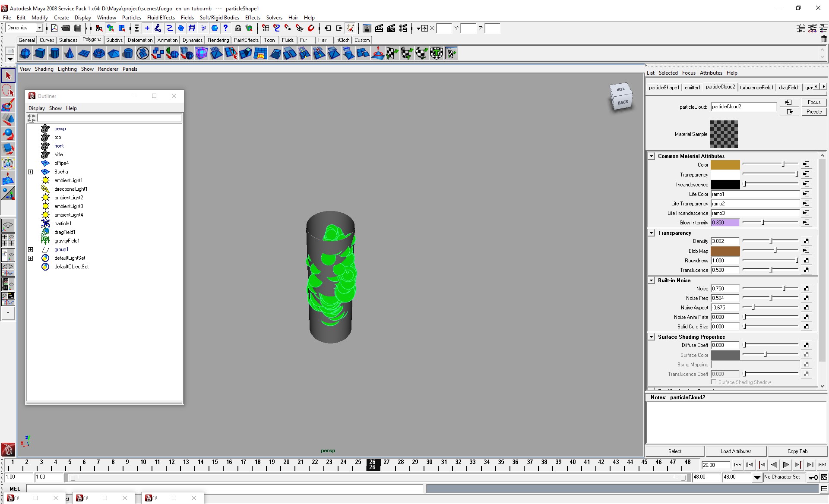The image size is (829, 504).
Task: Click the Presets button
Action: 814,112
